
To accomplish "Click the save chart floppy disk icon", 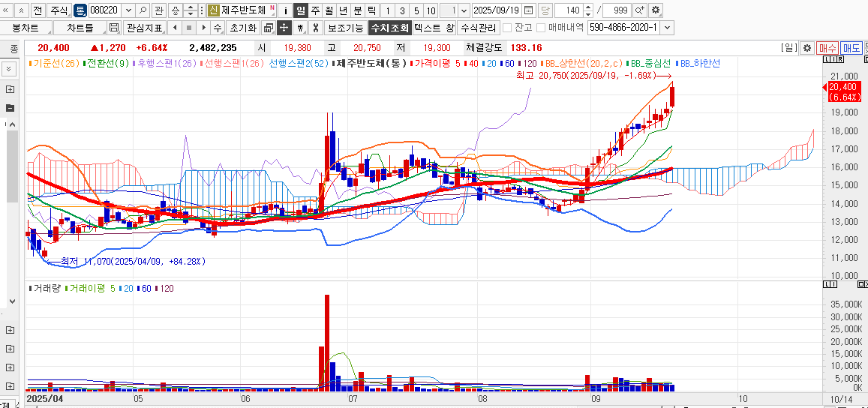I will coord(114,28).
